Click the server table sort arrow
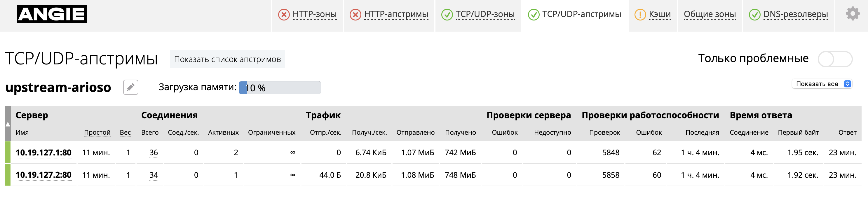Image resolution: width=868 pixels, height=202 pixels. [x=8, y=124]
